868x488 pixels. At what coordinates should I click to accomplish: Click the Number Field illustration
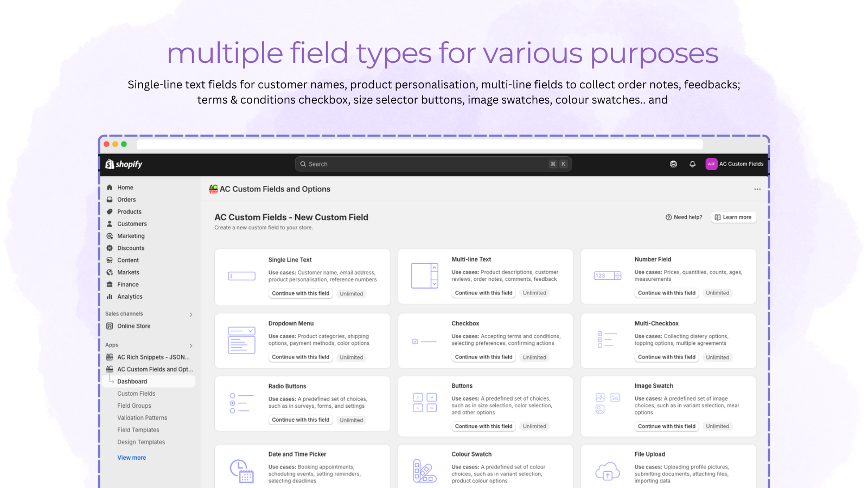point(608,275)
